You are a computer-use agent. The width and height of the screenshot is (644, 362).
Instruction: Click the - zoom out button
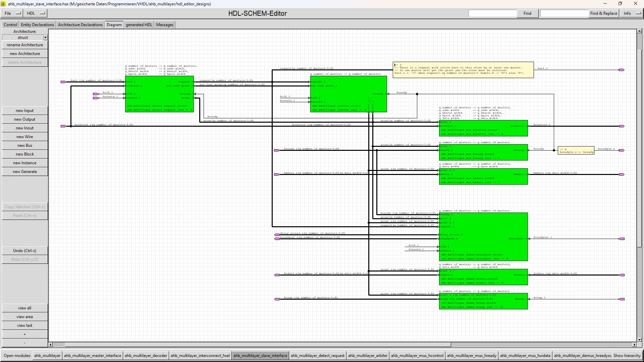click(24, 343)
